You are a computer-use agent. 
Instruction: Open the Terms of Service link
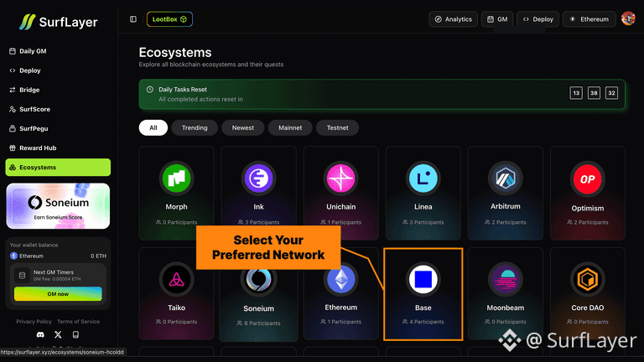point(79,322)
